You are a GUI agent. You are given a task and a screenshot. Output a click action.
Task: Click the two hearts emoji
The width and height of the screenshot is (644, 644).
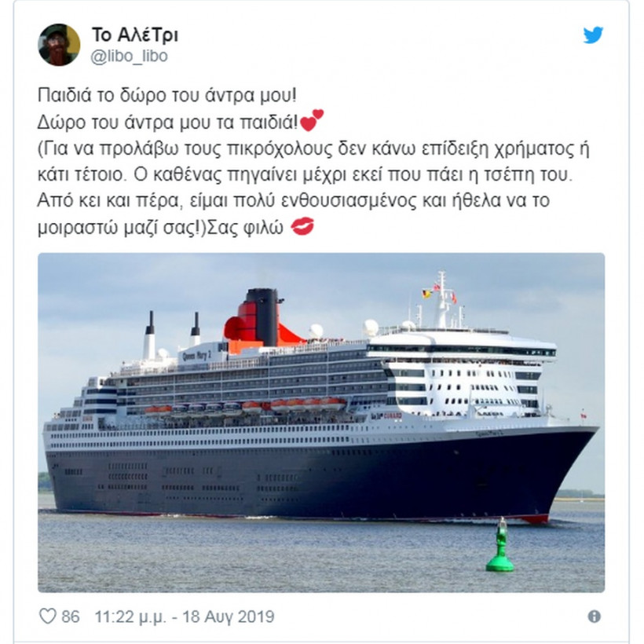[x=312, y=120]
